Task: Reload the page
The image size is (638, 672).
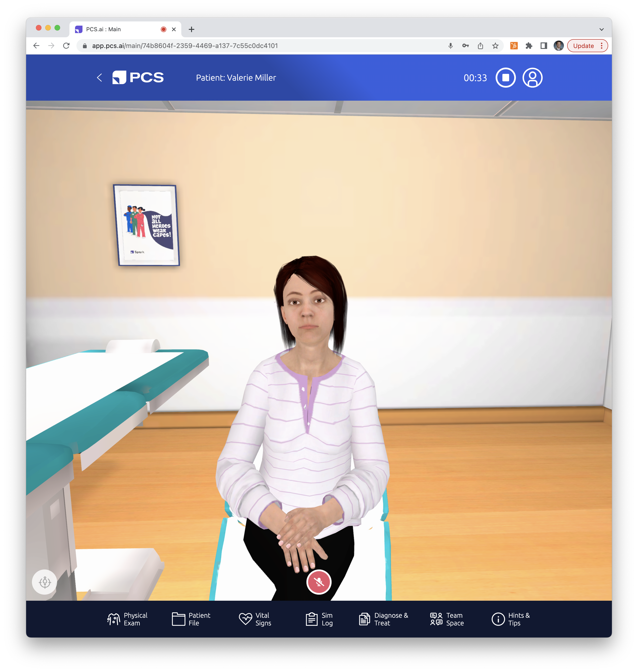Action: (x=66, y=46)
